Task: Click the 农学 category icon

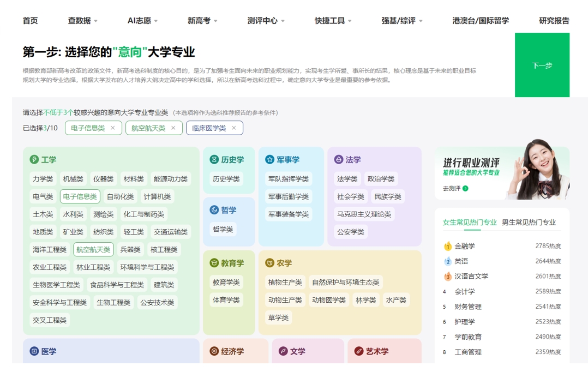Action: (270, 263)
